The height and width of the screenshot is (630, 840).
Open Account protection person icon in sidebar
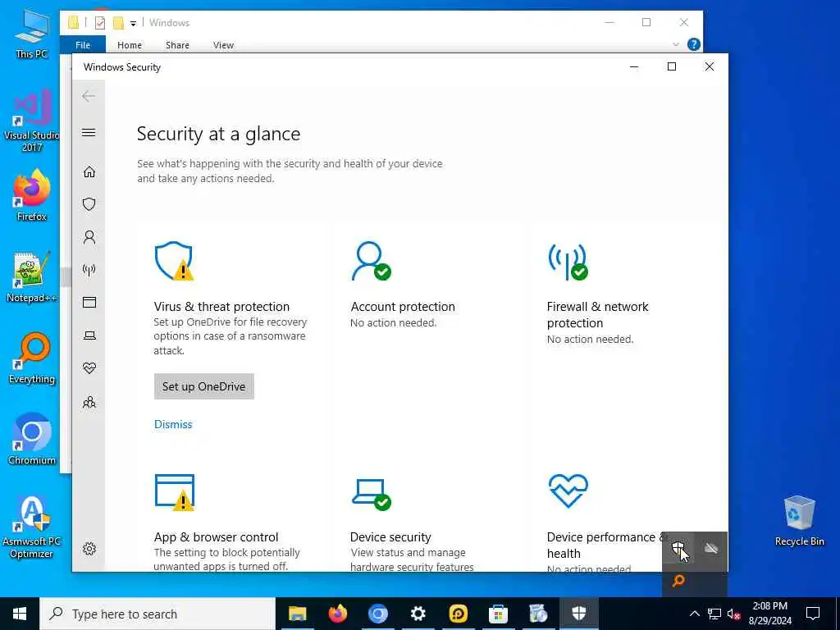click(x=89, y=237)
